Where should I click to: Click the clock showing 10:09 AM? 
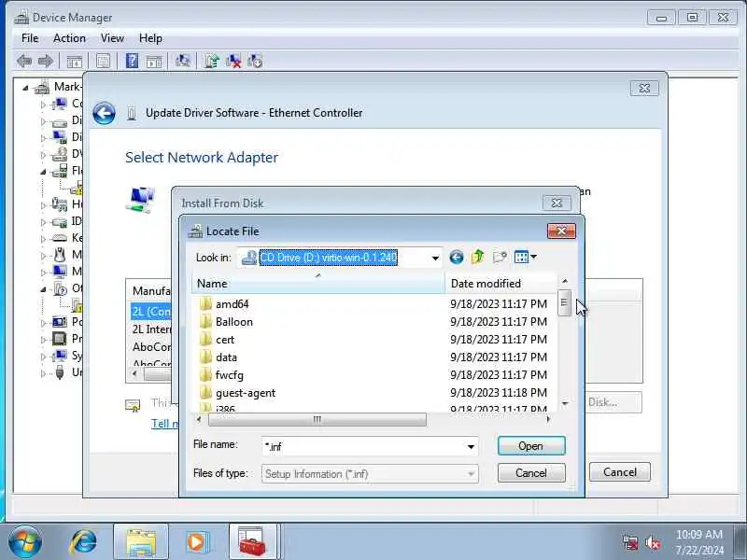point(698,534)
